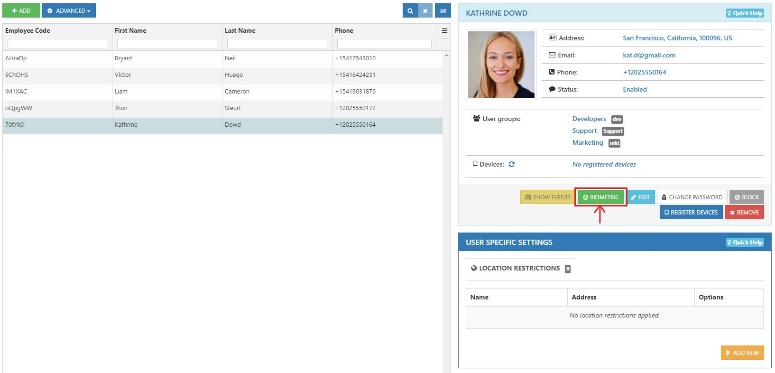Click the Change Password button
This screenshot has height=373, width=775.
[x=692, y=197]
